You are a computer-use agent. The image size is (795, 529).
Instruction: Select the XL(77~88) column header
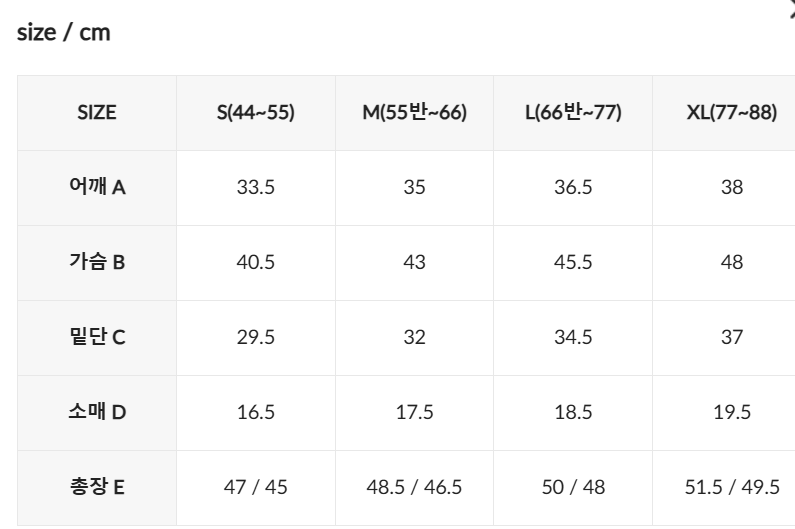(731, 113)
